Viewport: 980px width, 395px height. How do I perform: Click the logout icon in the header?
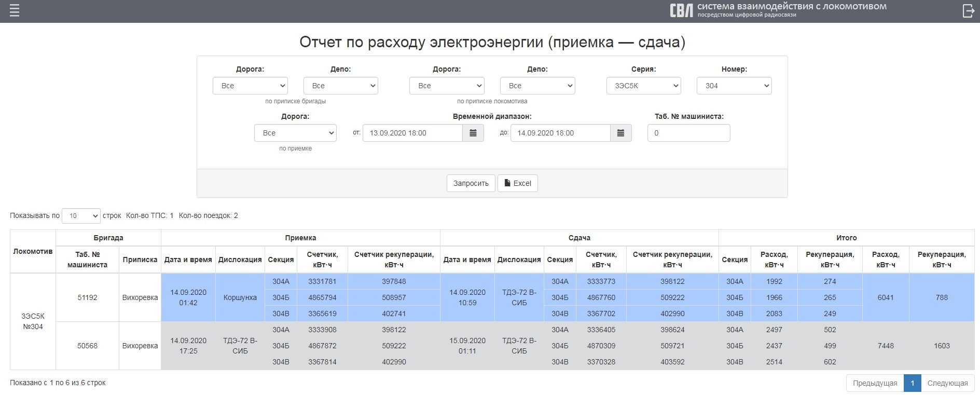[x=968, y=11]
